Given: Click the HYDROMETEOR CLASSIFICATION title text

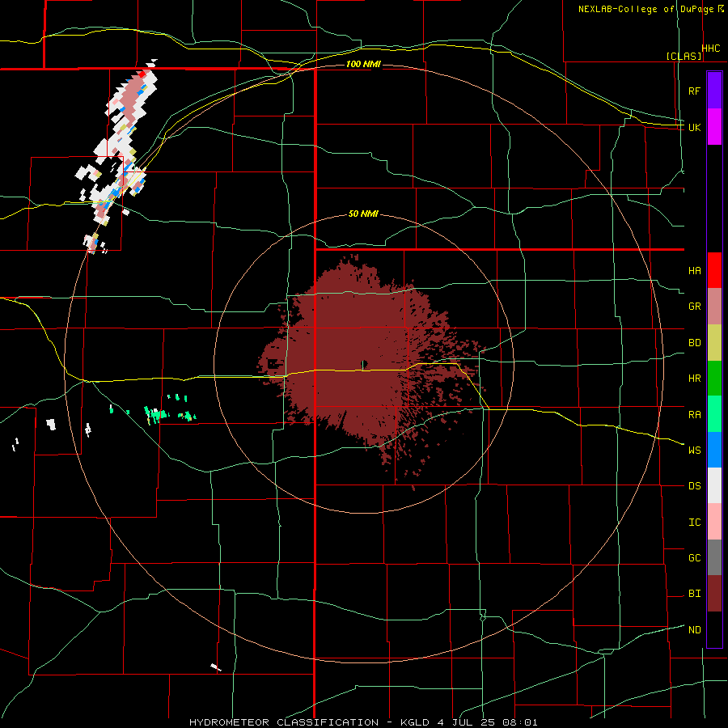Looking at the screenshot, I should (284, 722).
